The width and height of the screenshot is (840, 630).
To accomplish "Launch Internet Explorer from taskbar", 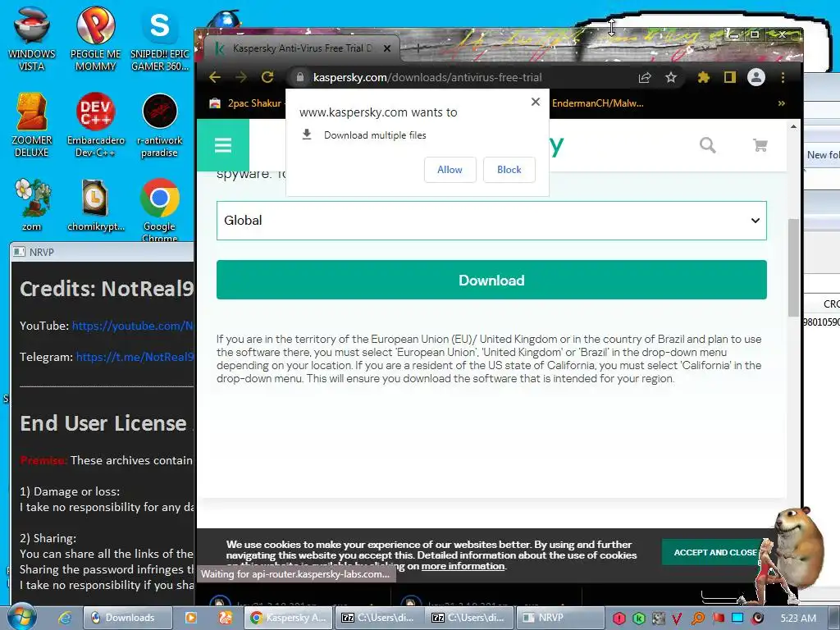I will point(64,618).
